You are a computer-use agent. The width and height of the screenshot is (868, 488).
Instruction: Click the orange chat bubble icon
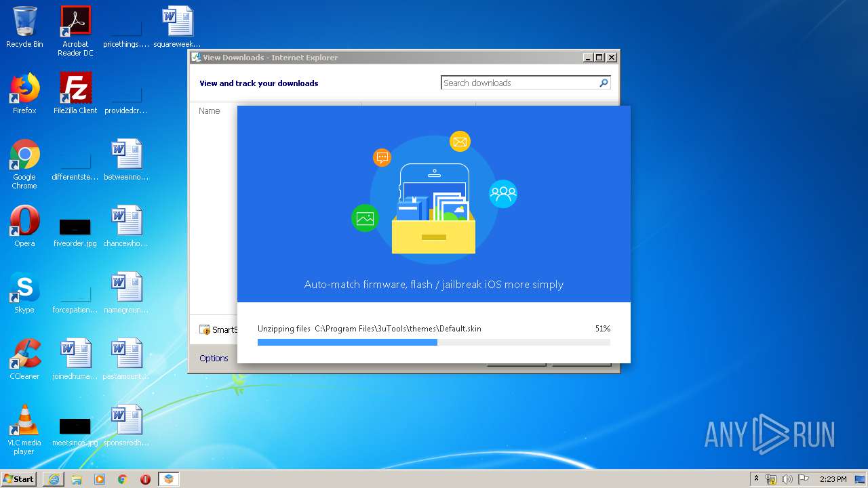pyautogui.click(x=382, y=158)
